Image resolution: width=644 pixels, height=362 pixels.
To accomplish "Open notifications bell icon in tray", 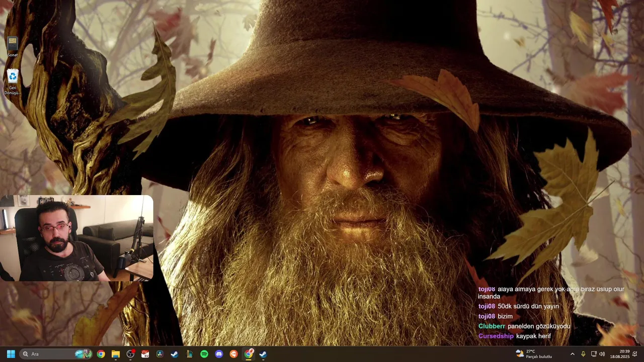I will point(635,354).
